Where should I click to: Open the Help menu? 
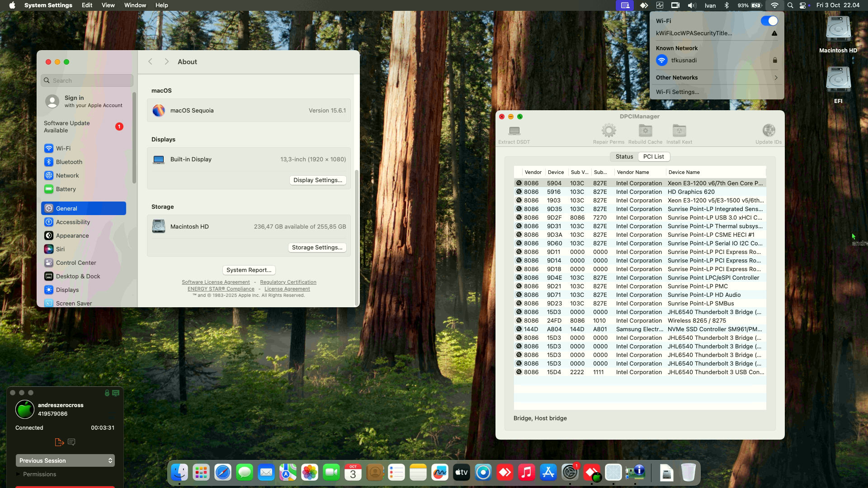[x=161, y=5]
